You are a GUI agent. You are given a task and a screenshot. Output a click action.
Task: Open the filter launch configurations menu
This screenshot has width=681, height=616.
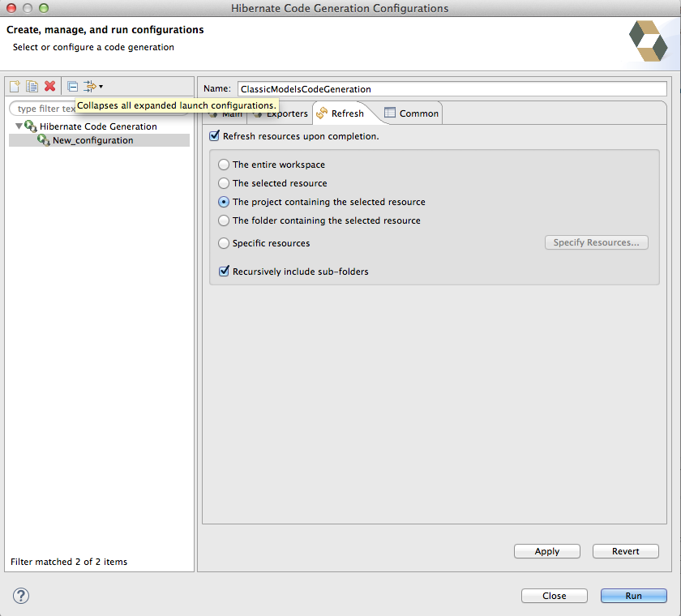pos(93,87)
